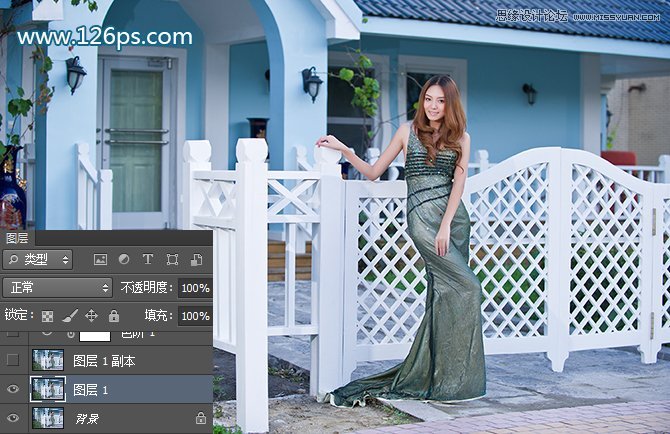The height and width of the screenshot is (434, 670).
Task: Filter layers by text type icon
Action: [148, 260]
